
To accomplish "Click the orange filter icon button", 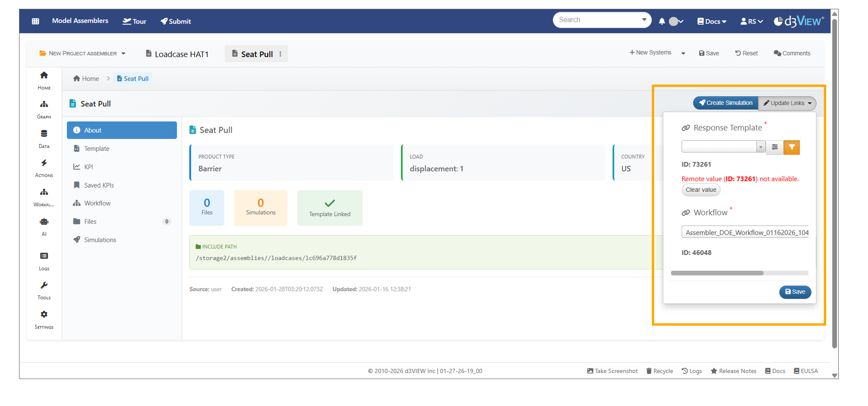I will (x=791, y=147).
